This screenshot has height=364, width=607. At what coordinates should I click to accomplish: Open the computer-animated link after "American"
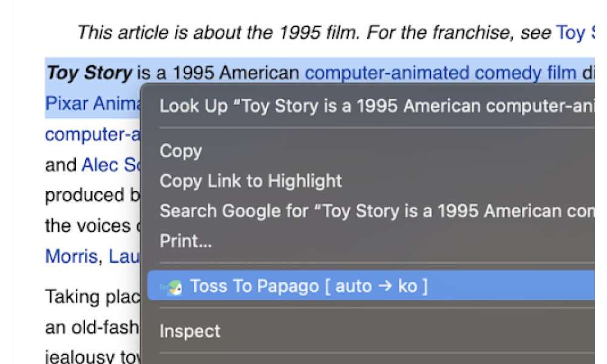387,73
